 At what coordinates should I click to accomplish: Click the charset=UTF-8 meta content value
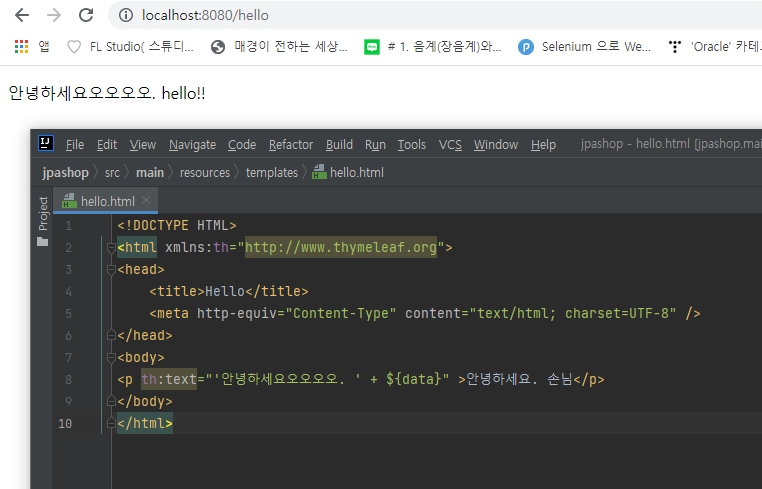[x=617, y=314]
